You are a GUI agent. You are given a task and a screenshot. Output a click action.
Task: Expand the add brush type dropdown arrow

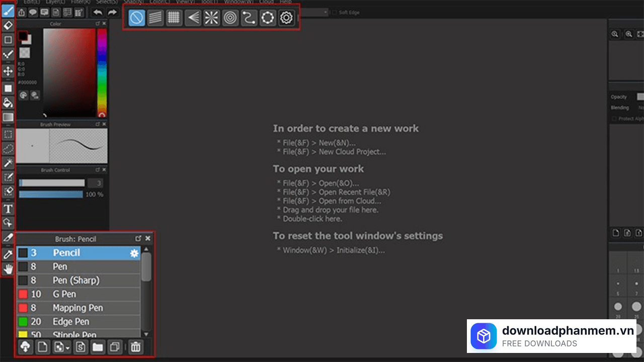[67, 347]
